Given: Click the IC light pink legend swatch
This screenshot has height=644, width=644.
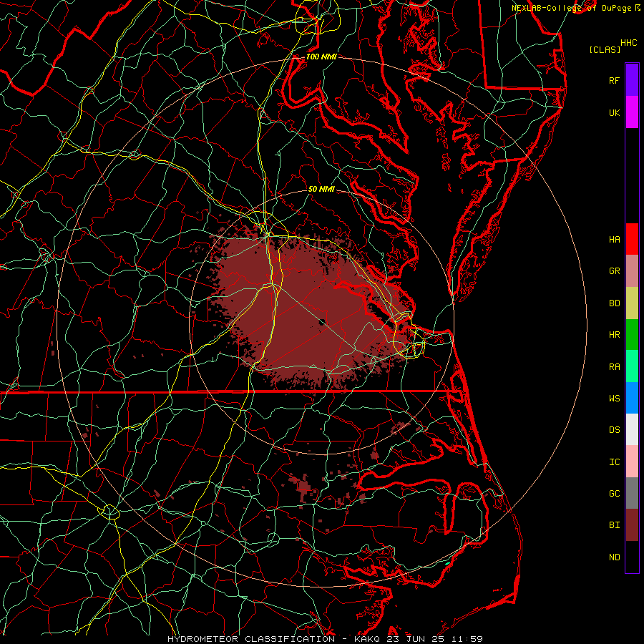Looking at the screenshot, I should (632, 462).
